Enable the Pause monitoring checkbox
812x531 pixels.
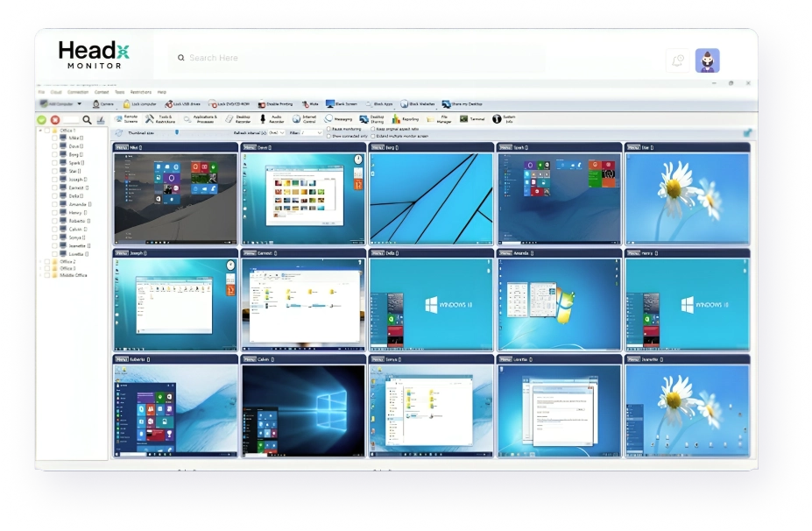pos(328,129)
